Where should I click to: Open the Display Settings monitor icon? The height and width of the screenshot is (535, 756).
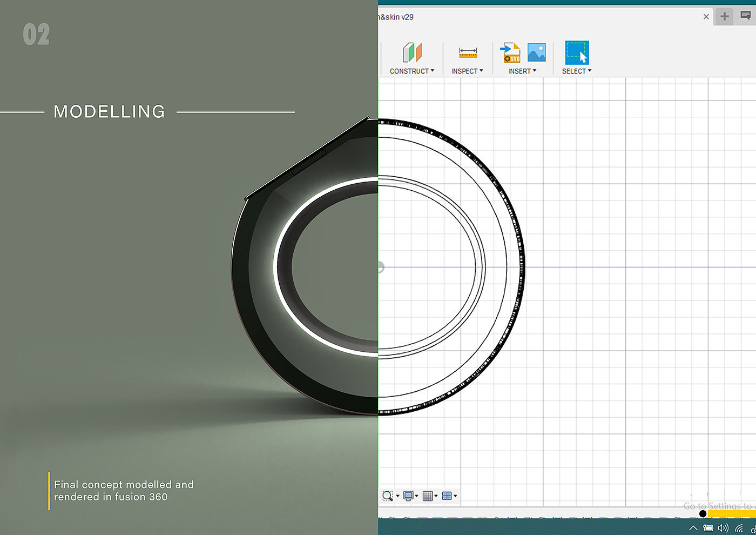pos(408,496)
